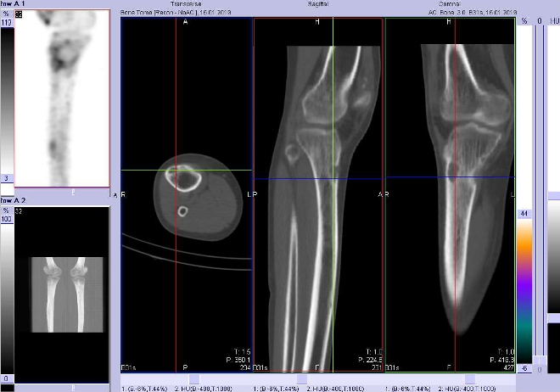Screen dimensions: 560x392
Task: Click the Flow A 1 bone scan image
Action: 62,98
